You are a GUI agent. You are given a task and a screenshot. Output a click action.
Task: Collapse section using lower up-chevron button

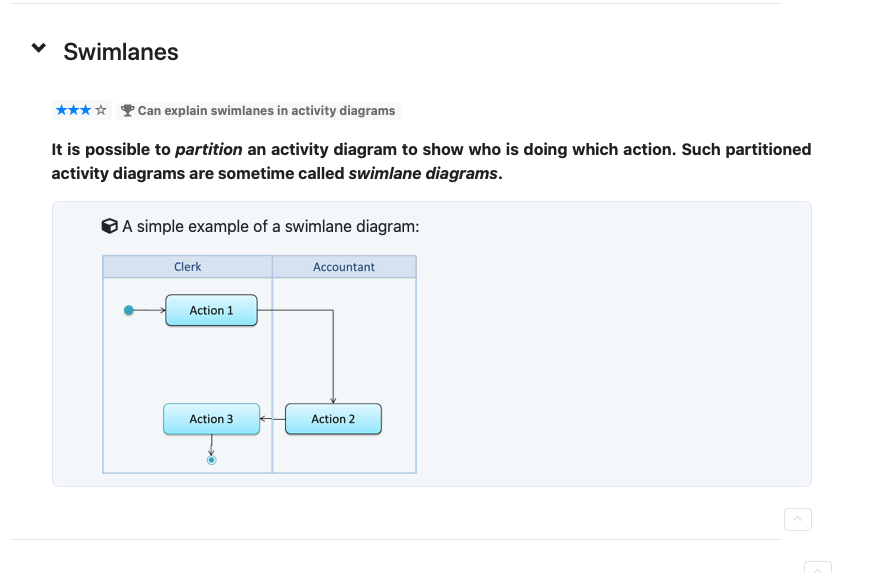pyautogui.click(x=797, y=519)
